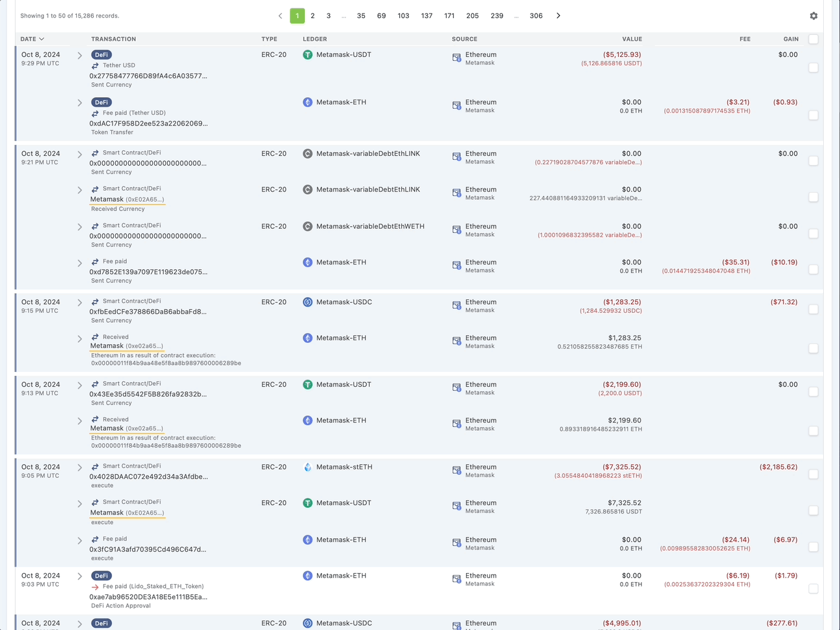Toggle the select-all checkbox in the table header
The height and width of the screenshot is (630, 840).
(x=813, y=39)
